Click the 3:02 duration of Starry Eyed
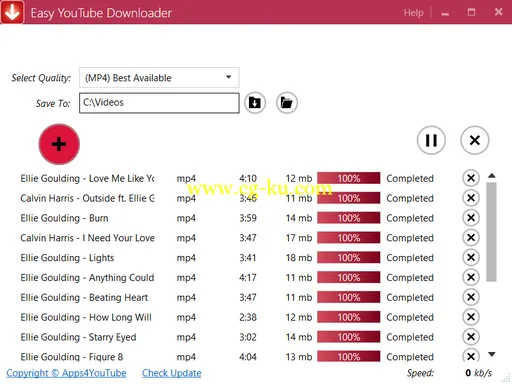This screenshot has width=512, height=384. (248, 337)
